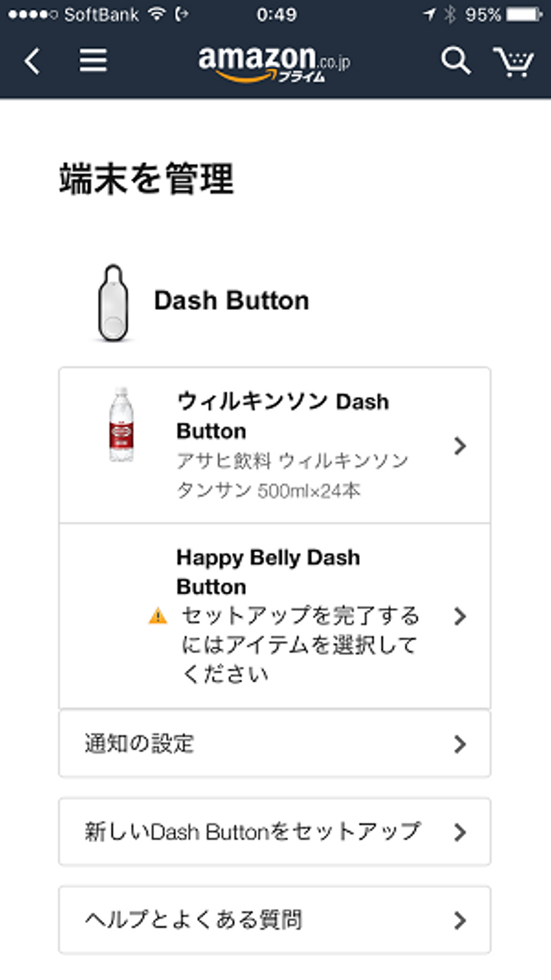
Task: Tap chevron beside 新しいDash Buttonをセットアップ
Action: [x=460, y=832]
